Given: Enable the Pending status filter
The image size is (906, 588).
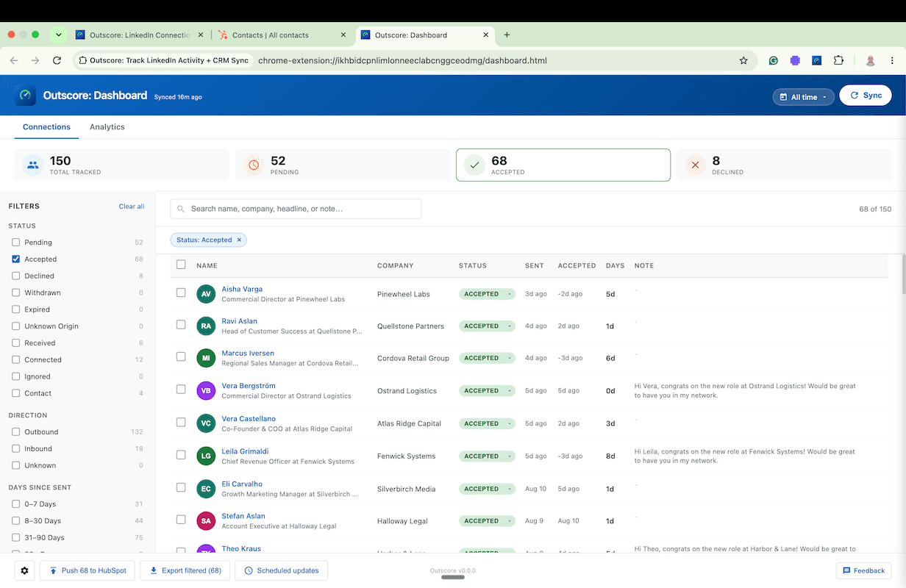Looking at the screenshot, I should pyautogui.click(x=16, y=243).
